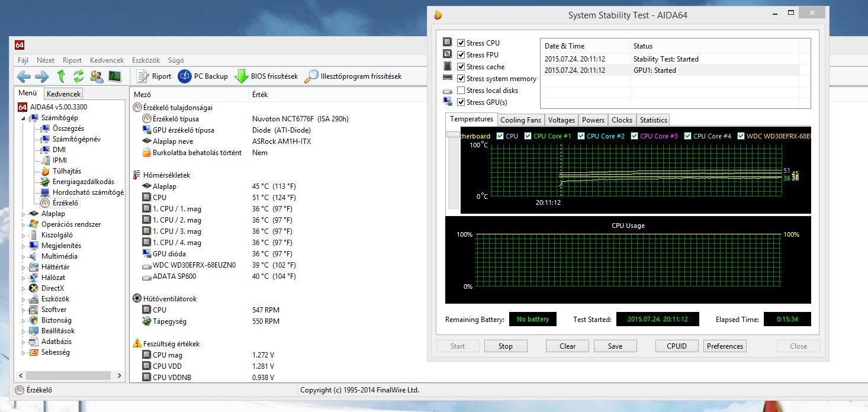Open the Preferences button
Image resolution: width=868 pixels, height=412 pixels.
coord(725,346)
